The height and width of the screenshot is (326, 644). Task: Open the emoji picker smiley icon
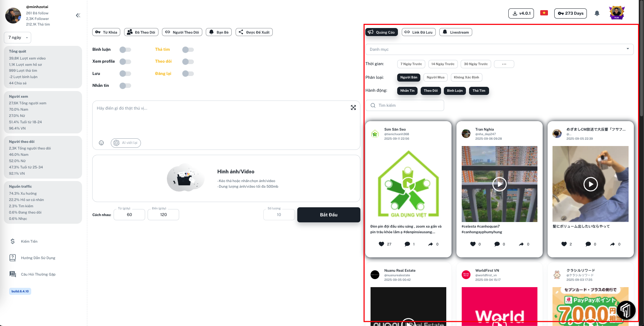pos(101,143)
